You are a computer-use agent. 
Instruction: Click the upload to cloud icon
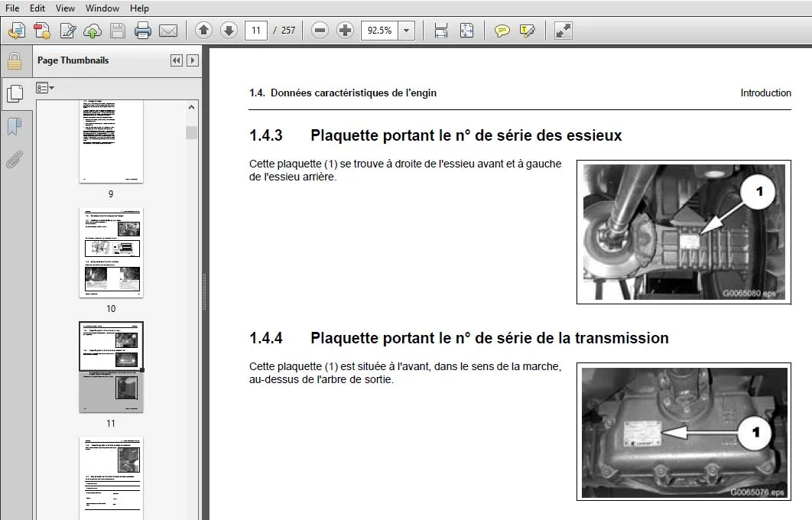[x=93, y=31]
